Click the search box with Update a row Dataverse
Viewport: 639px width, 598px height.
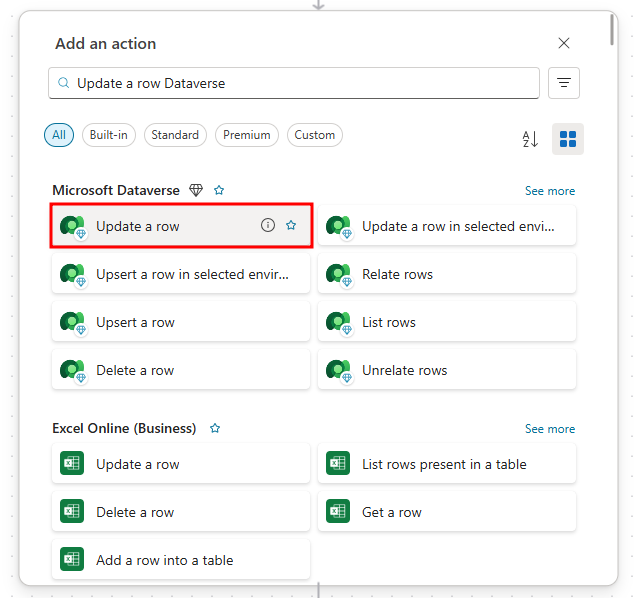[x=294, y=83]
